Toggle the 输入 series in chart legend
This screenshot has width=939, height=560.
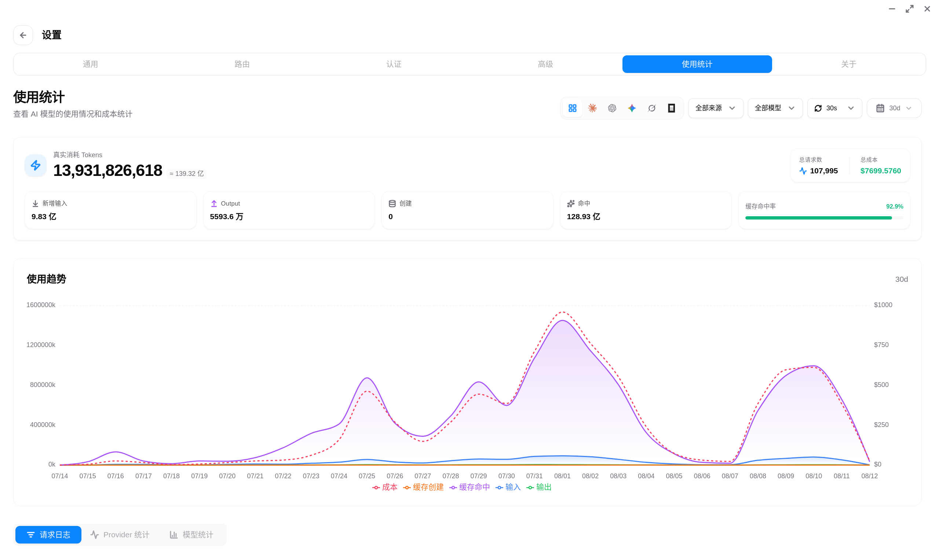point(508,487)
